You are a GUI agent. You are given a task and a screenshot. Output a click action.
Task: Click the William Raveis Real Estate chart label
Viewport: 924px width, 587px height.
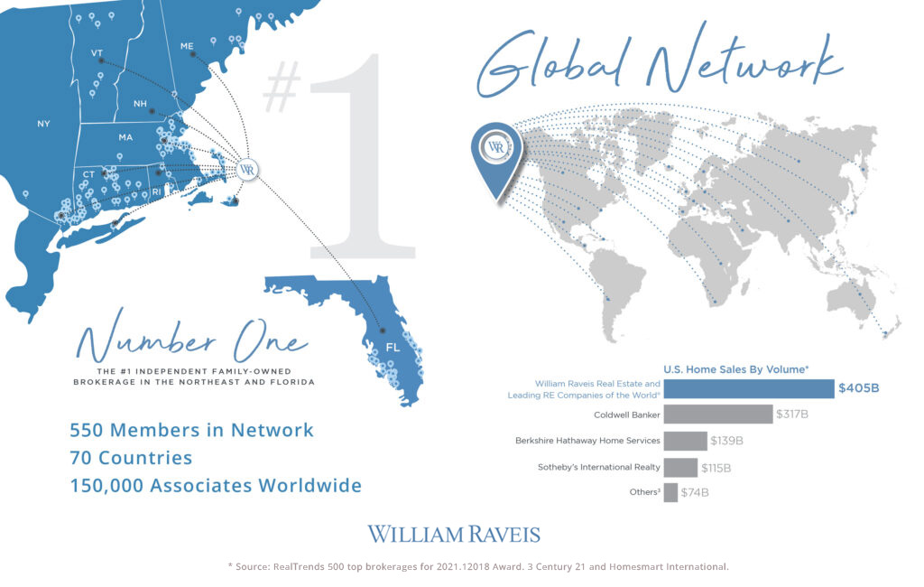click(584, 389)
